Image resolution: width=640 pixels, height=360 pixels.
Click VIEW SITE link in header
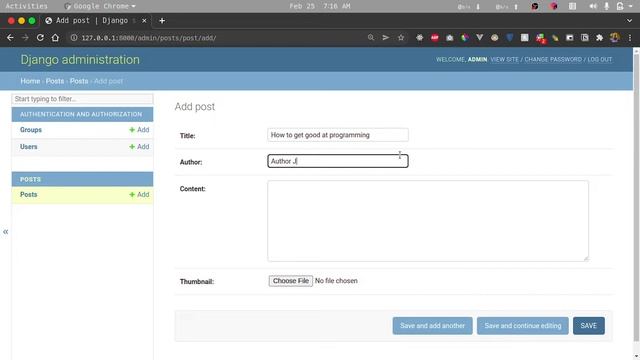(504, 60)
